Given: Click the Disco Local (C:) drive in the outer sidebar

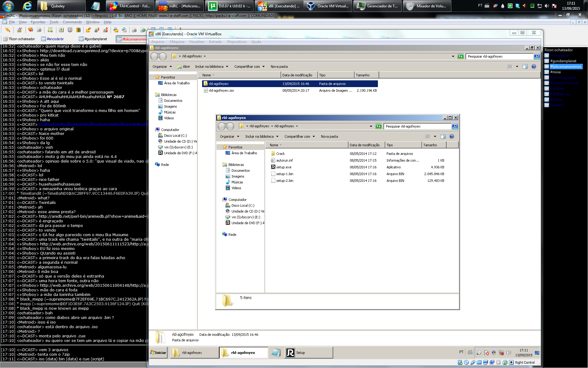Looking at the screenshot, I should [x=175, y=136].
